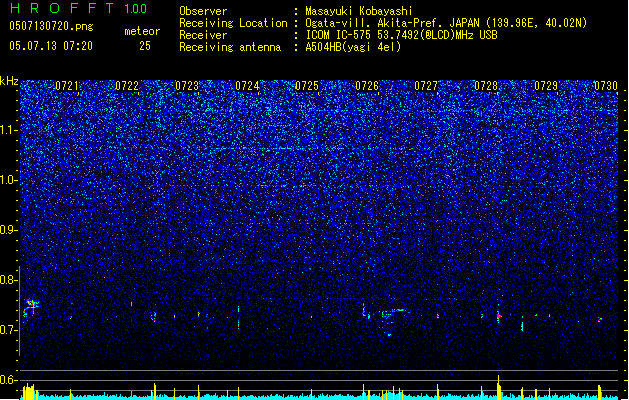Click the 0.6 kHz axis label

[x=8, y=380]
